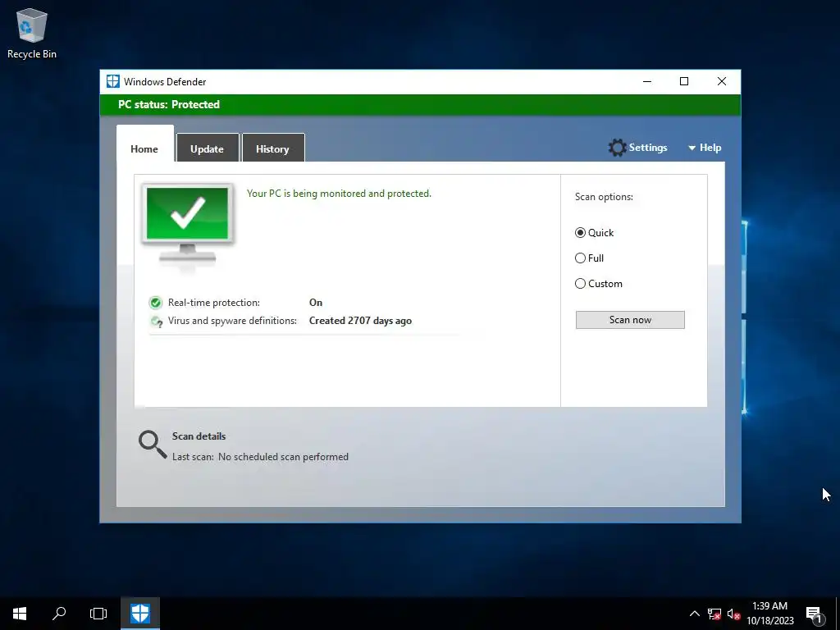Click Windows Defender taskbar shield icon
The width and height of the screenshot is (840, 630).
pyautogui.click(x=140, y=614)
